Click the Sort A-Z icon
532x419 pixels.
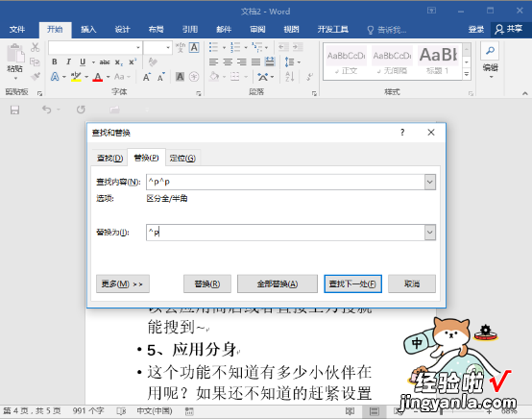(x=290, y=77)
